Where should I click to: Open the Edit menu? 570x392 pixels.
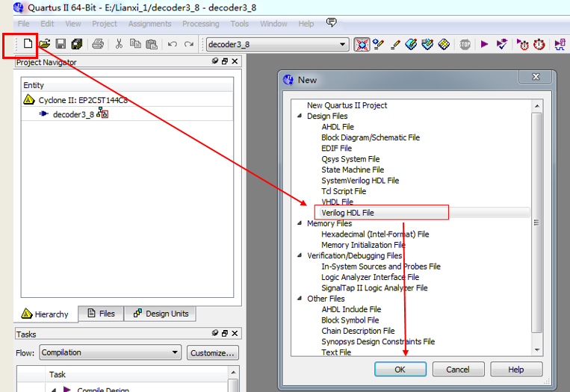tap(47, 24)
